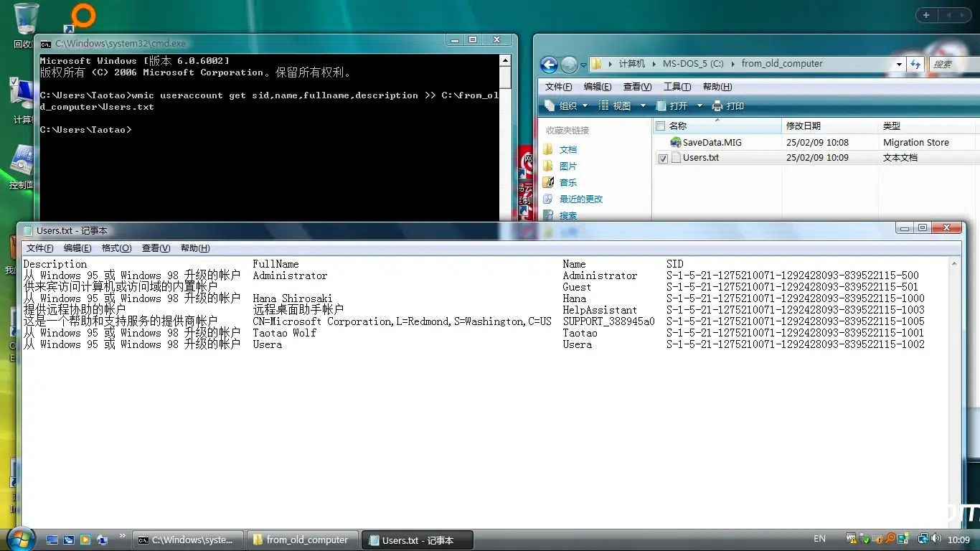Click volume speaker tray icon
Image resolution: width=980 pixels, height=551 pixels.
937,539
